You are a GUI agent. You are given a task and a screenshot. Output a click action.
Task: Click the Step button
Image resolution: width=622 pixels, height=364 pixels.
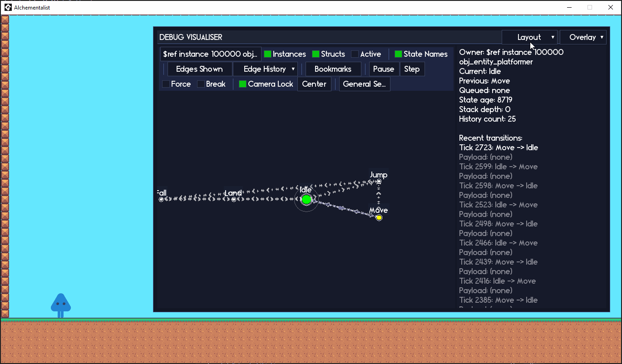pos(412,69)
